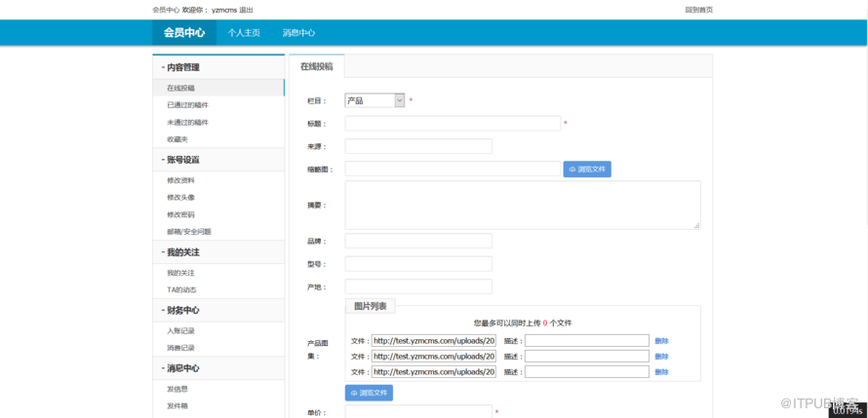Click the third 描述 field in 图片列表

tap(587, 371)
